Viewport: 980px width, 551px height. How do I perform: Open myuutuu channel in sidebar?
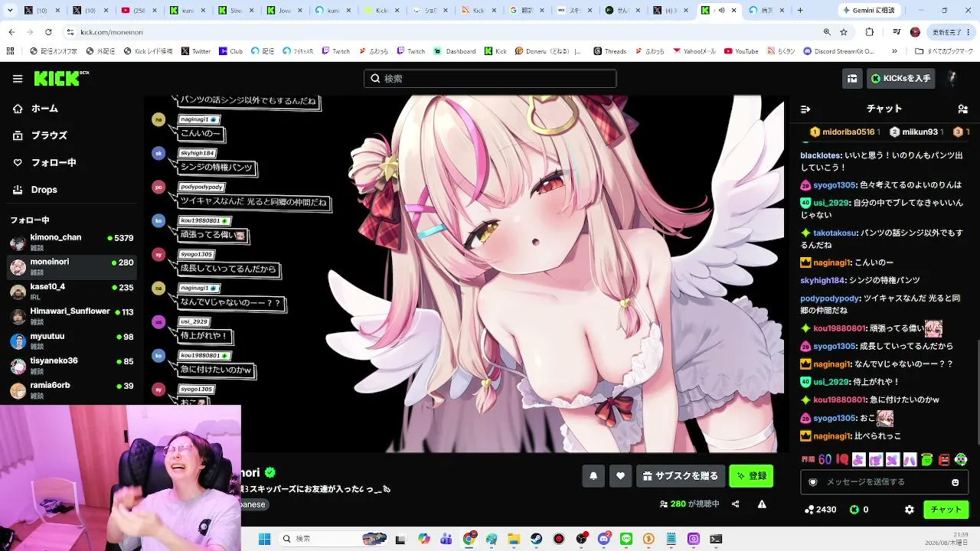click(x=72, y=341)
